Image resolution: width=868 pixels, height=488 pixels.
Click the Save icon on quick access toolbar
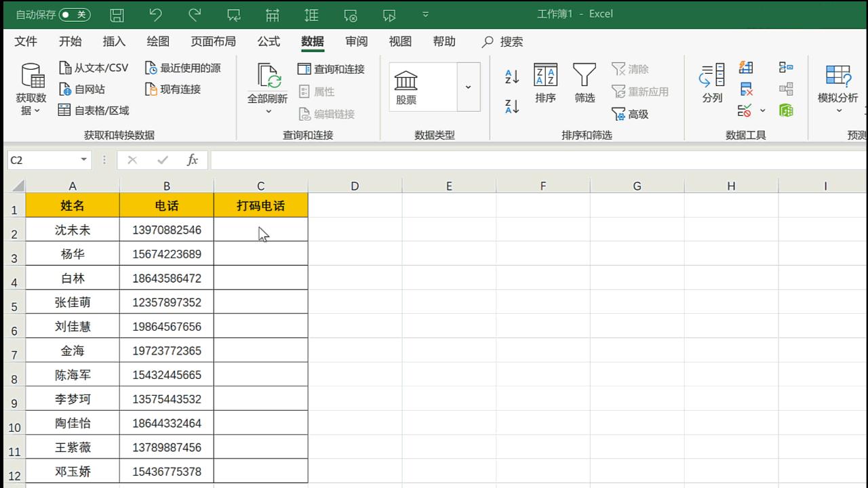coord(117,14)
